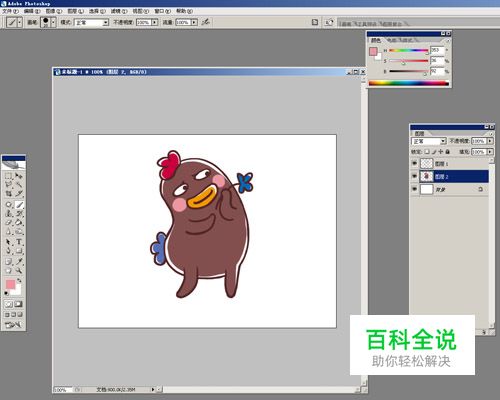Screen dimensions: 500x400
Task: Reset default colors icon in toolbox
Action: (6, 294)
